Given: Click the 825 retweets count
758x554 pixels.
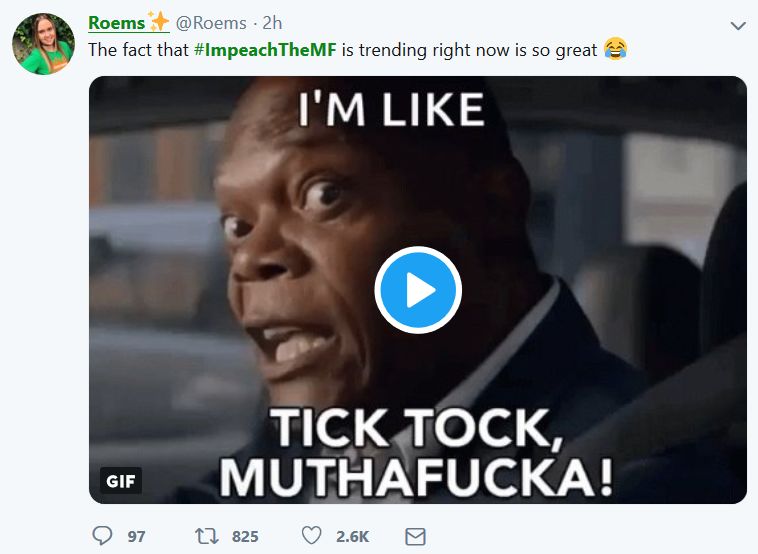Looking at the screenshot, I should click(245, 537).
